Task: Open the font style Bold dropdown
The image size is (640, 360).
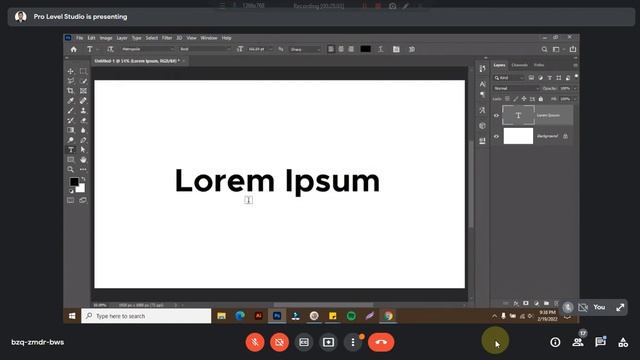Action: click(205, 49)
